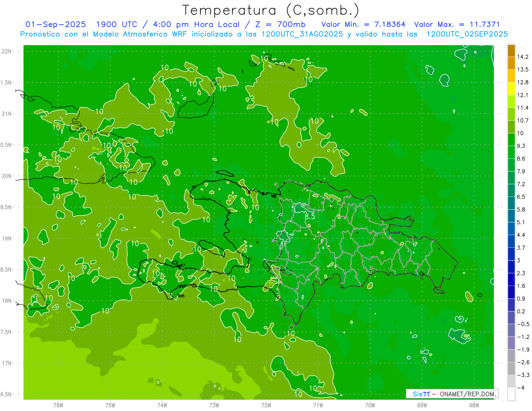Click the "71W" longitude label
The height and width of the screenshot is (411, 532).
coord(318,405)
